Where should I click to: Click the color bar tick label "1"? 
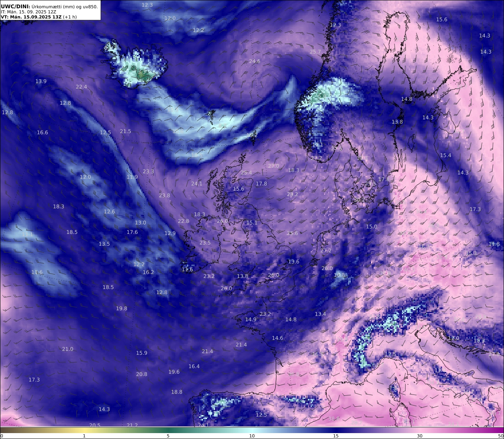(84, 436)
